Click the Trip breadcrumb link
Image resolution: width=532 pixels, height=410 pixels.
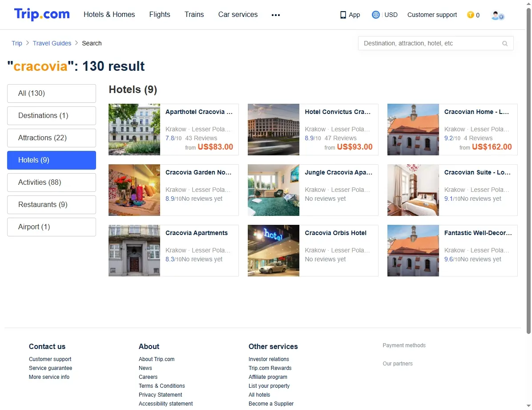16,43
